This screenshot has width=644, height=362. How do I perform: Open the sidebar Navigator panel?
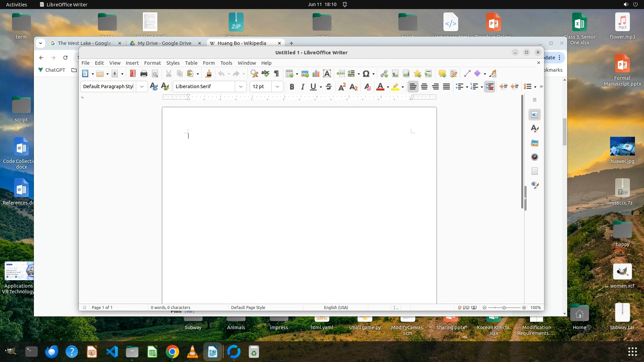tap(535, 157)
